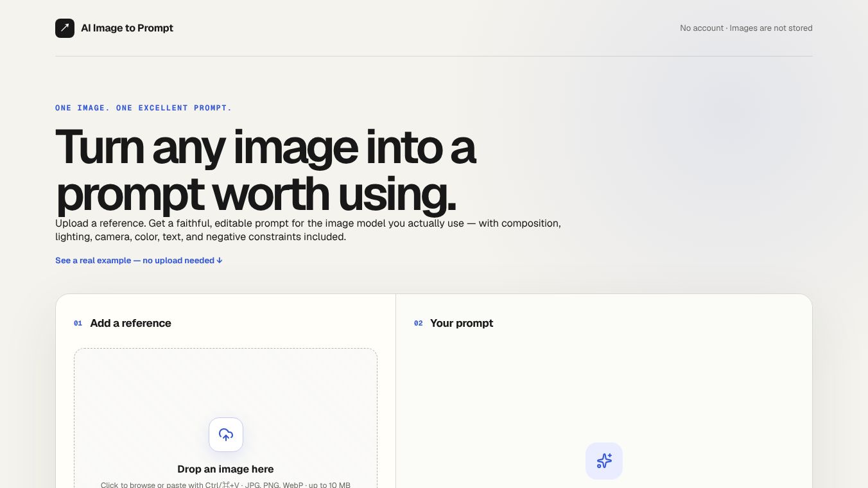Image resolution: width=868 pixels, height=488 pixels.
Task: Open the AI Image to Prompt home link
Action: coord(114,28)
